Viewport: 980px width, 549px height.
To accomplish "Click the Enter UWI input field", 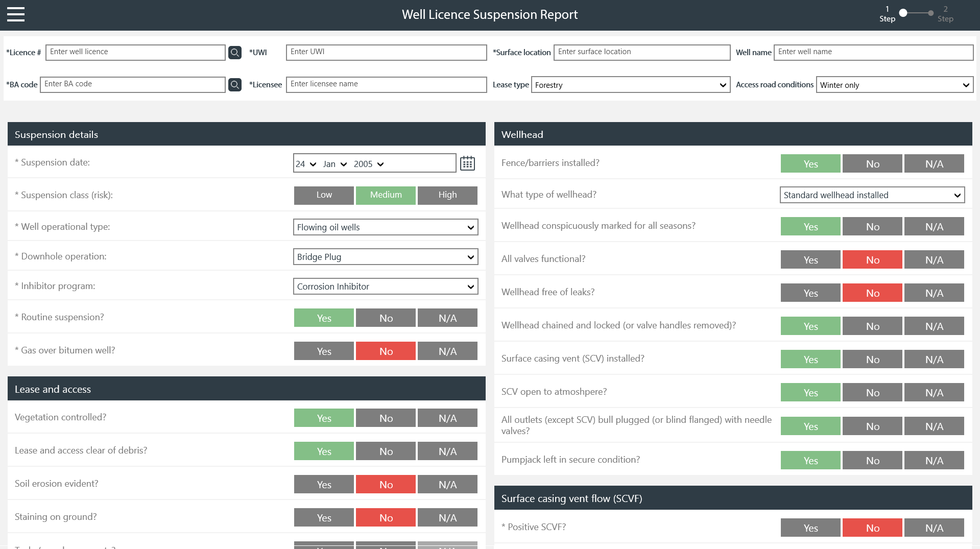I will (x=386, y=52).
